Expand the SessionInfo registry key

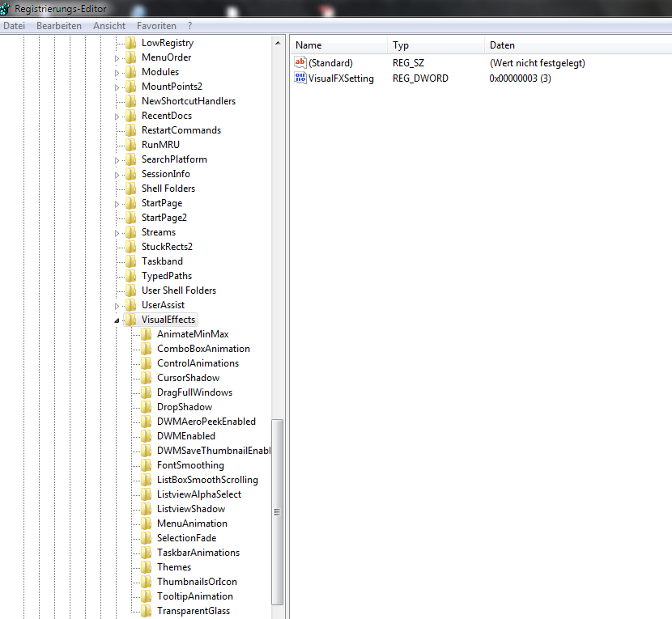[x=117, y=175]
